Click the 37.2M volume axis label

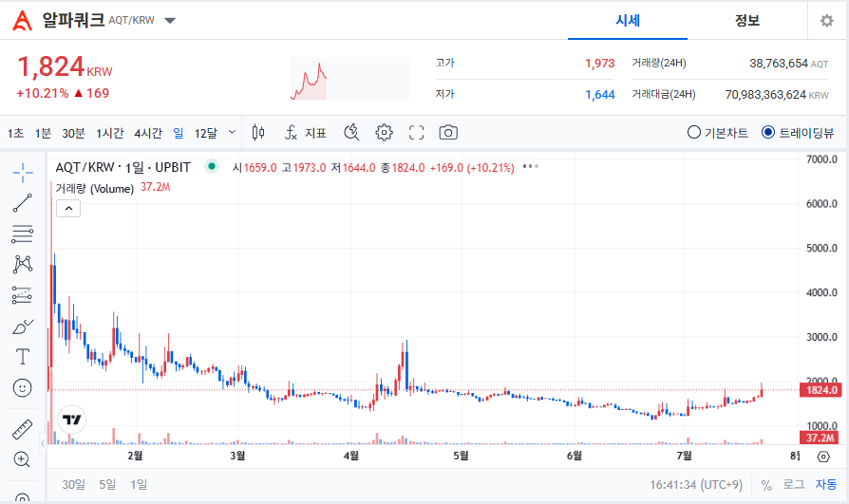(821, 438)
